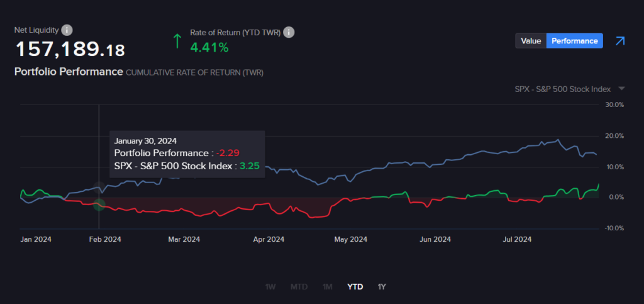Click the portfolio line marker at January 30
The width and height of the screenshot is (644, 304).
(99, 205)
